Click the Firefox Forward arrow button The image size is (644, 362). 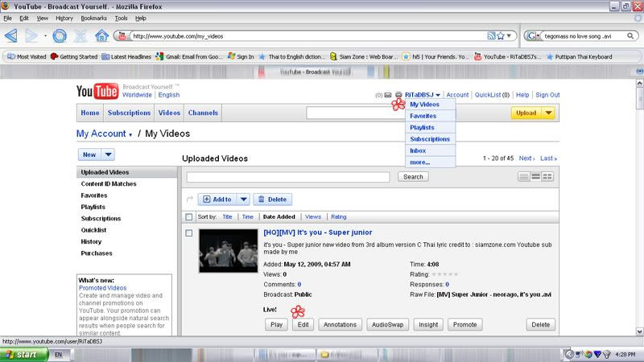click(31, 36)
